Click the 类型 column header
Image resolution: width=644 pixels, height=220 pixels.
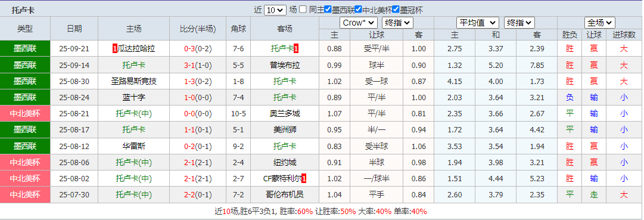pos(25,29)
